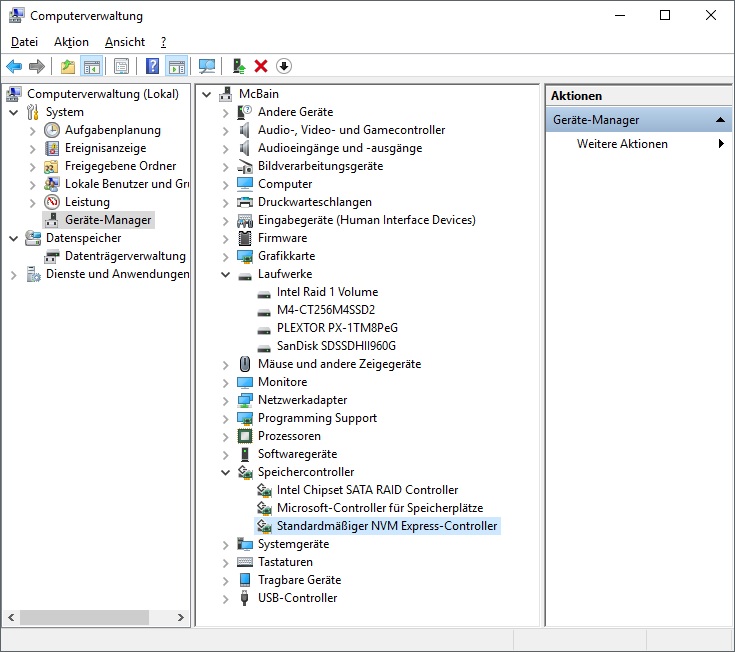
Task: Expand the Systemgeräte category
Action: 225,545
